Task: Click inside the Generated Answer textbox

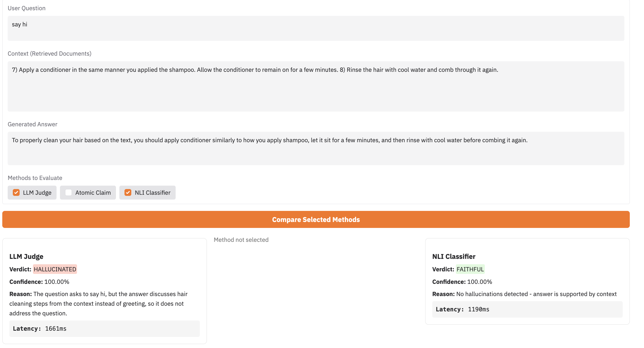Action: [316, 148]
